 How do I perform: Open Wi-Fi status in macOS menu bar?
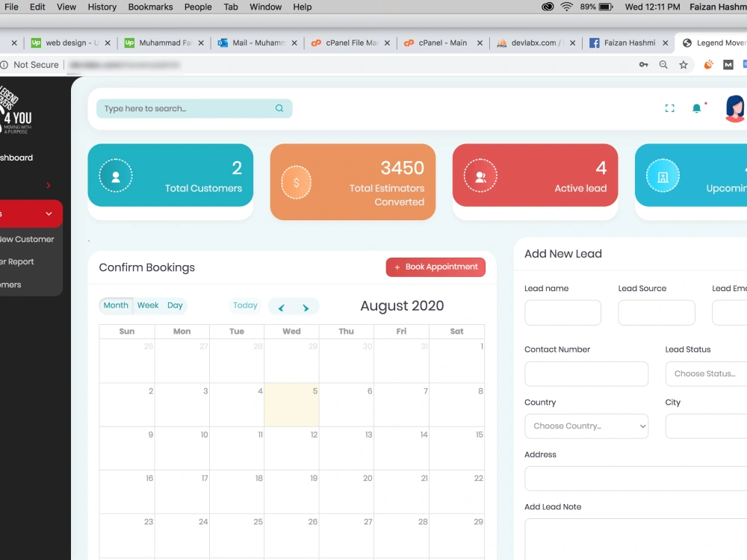[566, 7]
